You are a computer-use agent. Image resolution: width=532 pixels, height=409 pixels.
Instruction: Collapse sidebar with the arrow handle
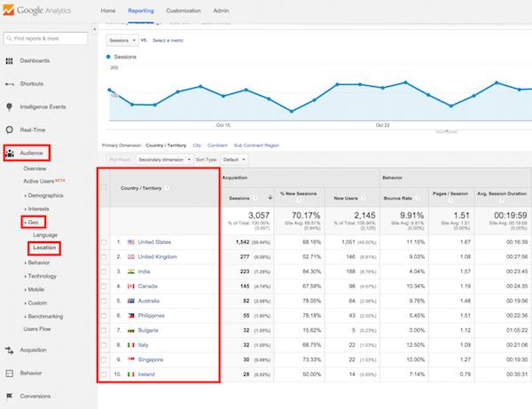click(x=95, y=30)
